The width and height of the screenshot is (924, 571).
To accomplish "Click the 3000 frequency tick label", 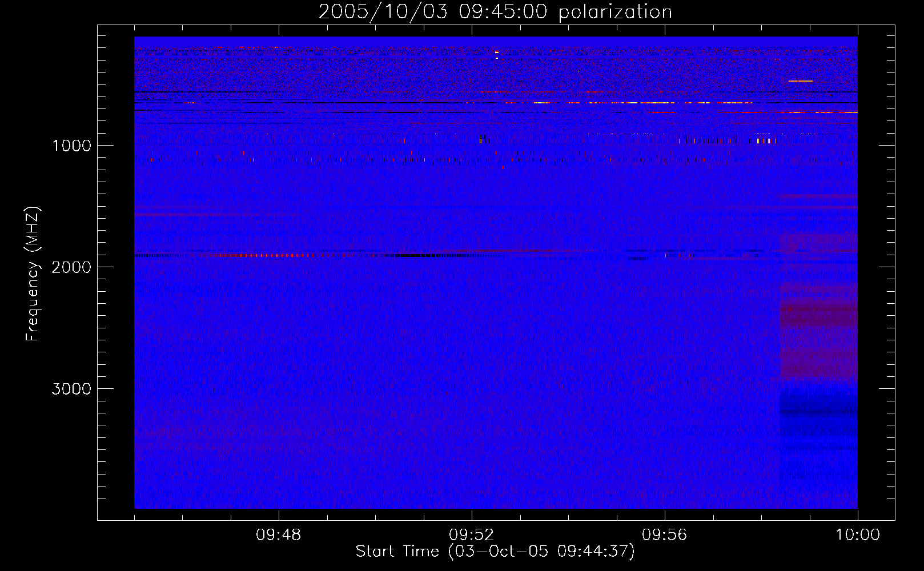I will point(71,389).
